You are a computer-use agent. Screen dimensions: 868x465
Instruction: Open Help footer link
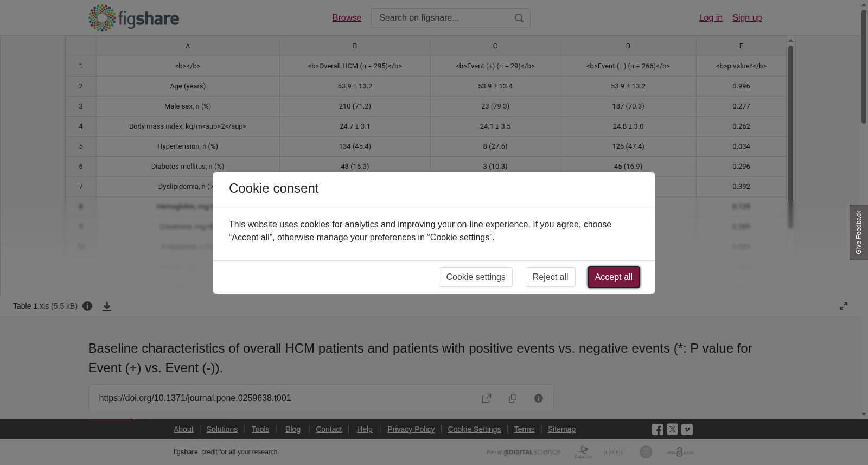click(x=365, y=429)
